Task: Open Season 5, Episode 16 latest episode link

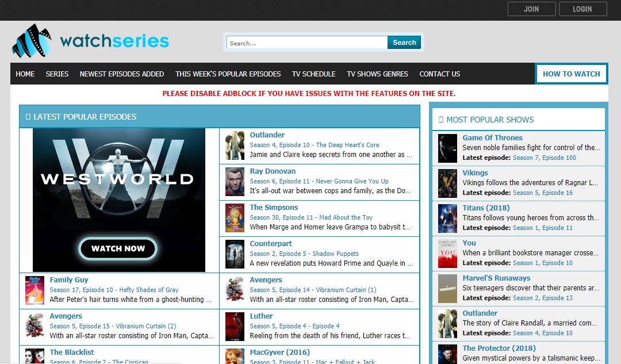Action: 543,193
